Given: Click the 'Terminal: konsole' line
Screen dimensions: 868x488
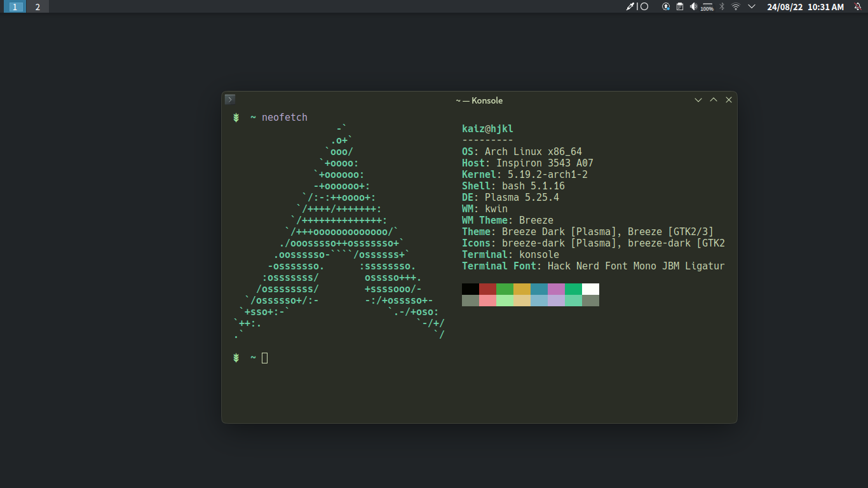Looking at the screenshot, I should point(510,255).
